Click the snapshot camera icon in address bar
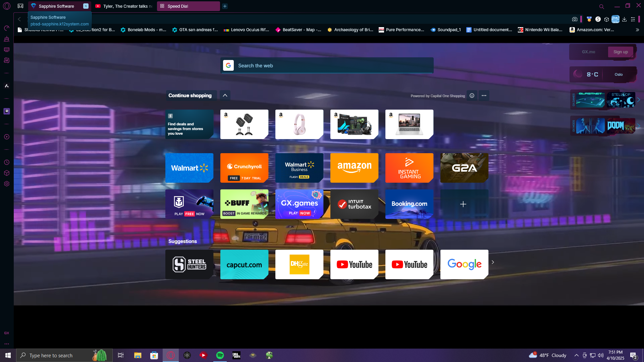644x362 pixels. click(x=575, y=19)
